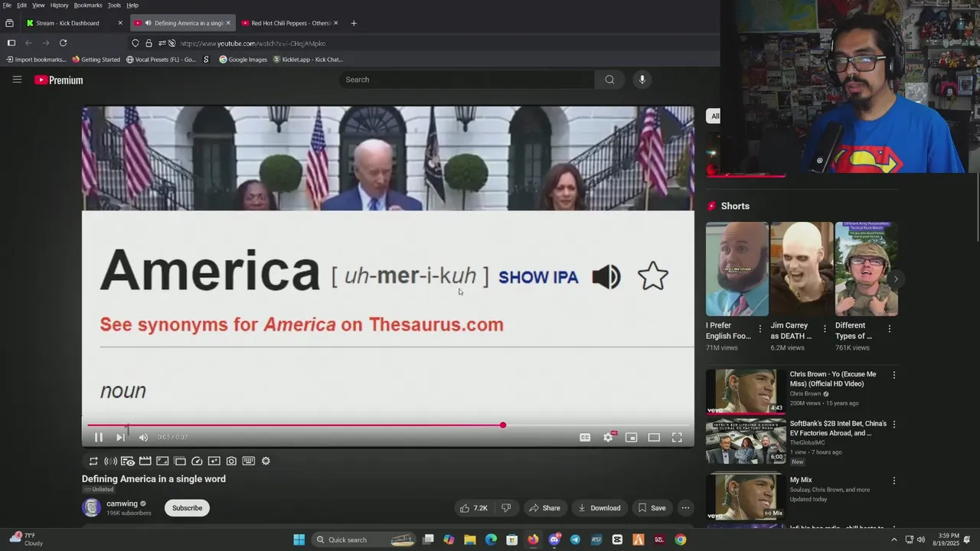Open the File menu
This screenshot has width=980, height=551.
tap(7, 5)
